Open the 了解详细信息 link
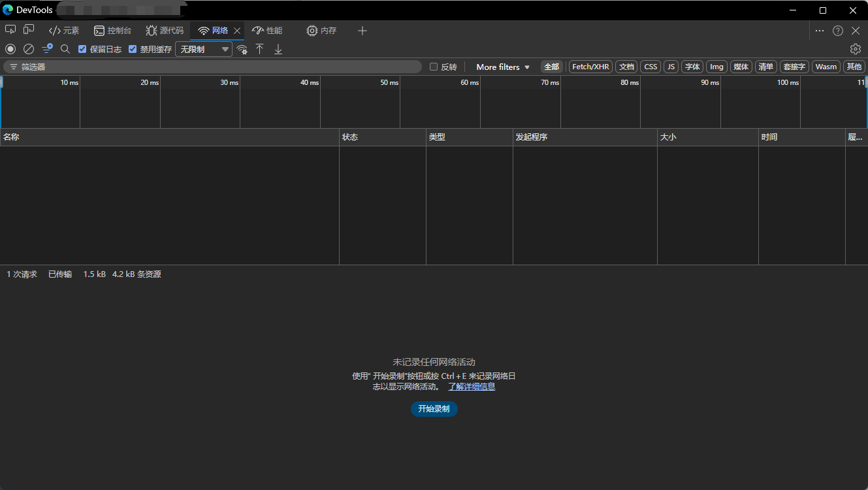 coord(471,386)
